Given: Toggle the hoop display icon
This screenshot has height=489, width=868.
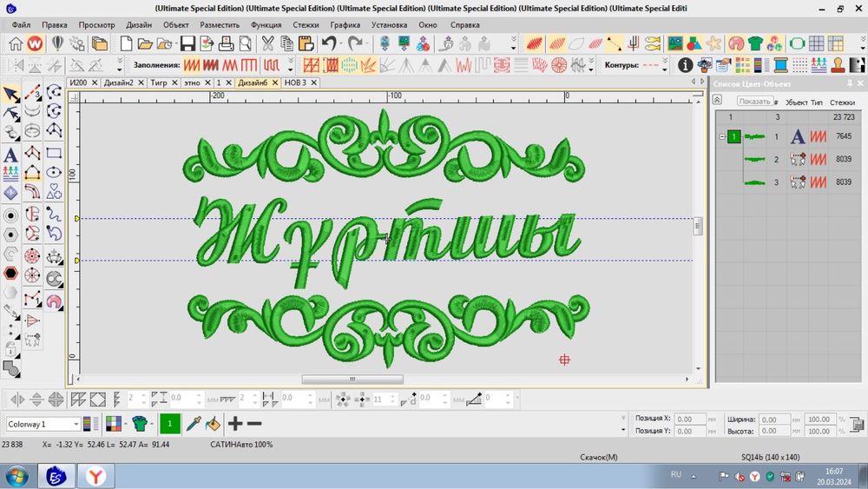Looking at the screenshot, I should tap(797, 43).
